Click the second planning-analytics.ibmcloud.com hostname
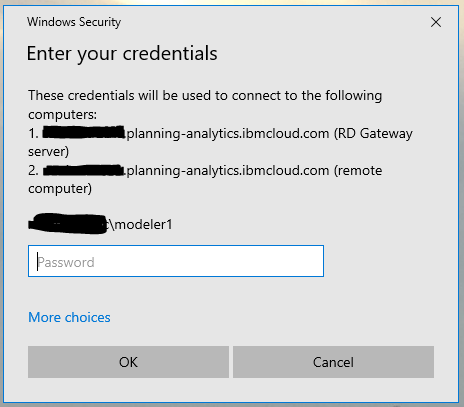 click(228, 171)
